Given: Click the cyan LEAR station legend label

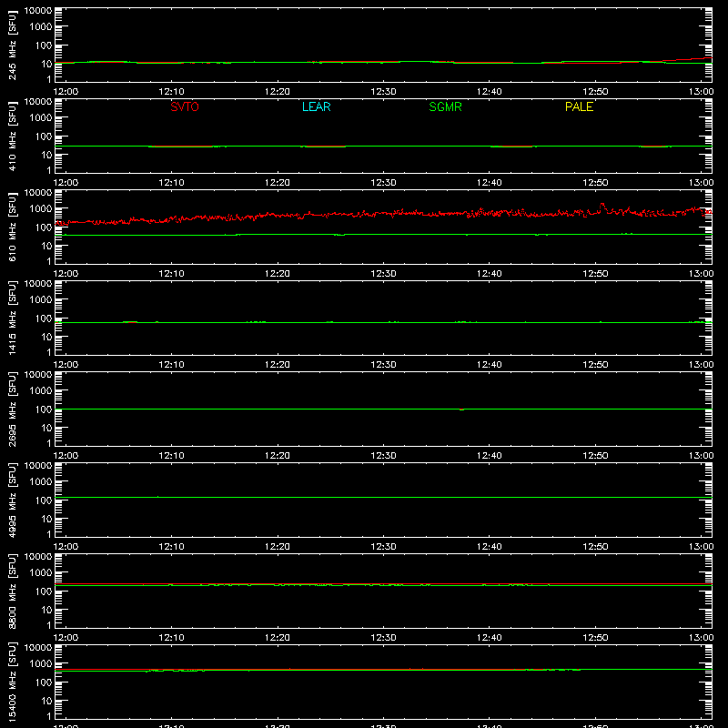Looking at the screenshot, I should 316,106.
